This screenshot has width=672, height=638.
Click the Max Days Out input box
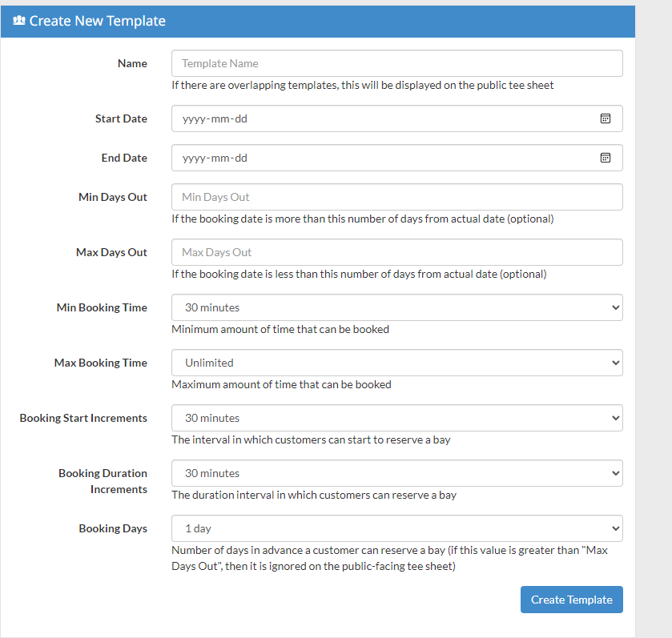pyautogui.click(x=396, y=252)
